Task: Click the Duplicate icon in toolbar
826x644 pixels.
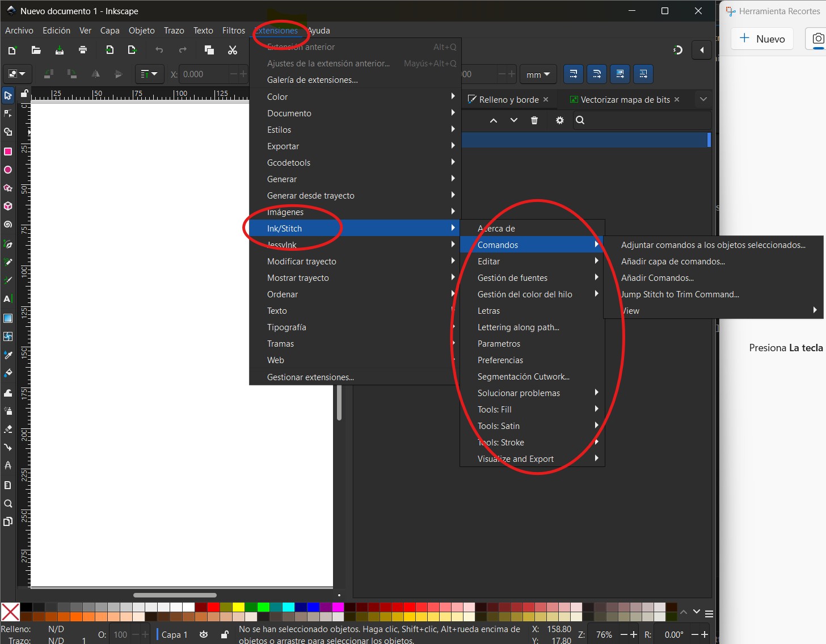Action: tap(209, 50)
